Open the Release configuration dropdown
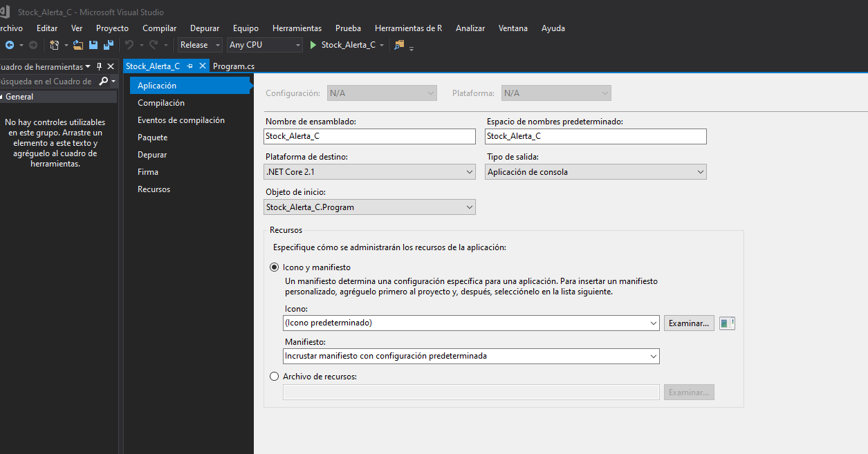Image resolution: width=868 pixels, height=454 pixels. click(201, 45)
